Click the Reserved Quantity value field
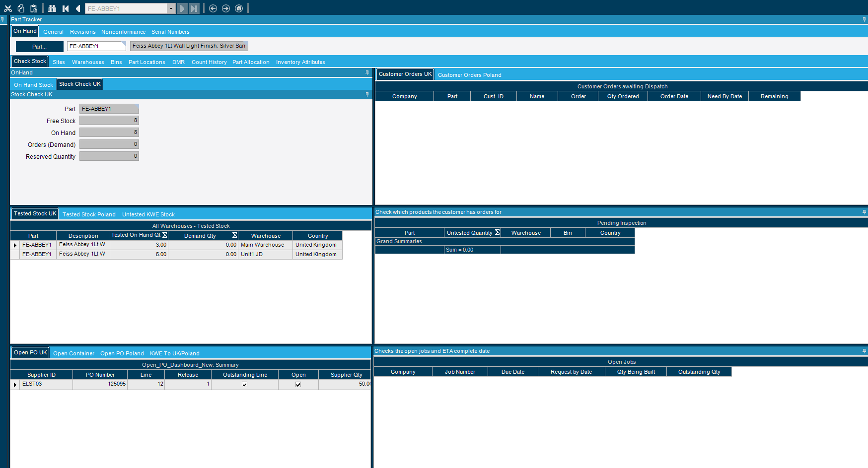Image resolution: width=868 pixels, height=468 pixels. (109, 156)
